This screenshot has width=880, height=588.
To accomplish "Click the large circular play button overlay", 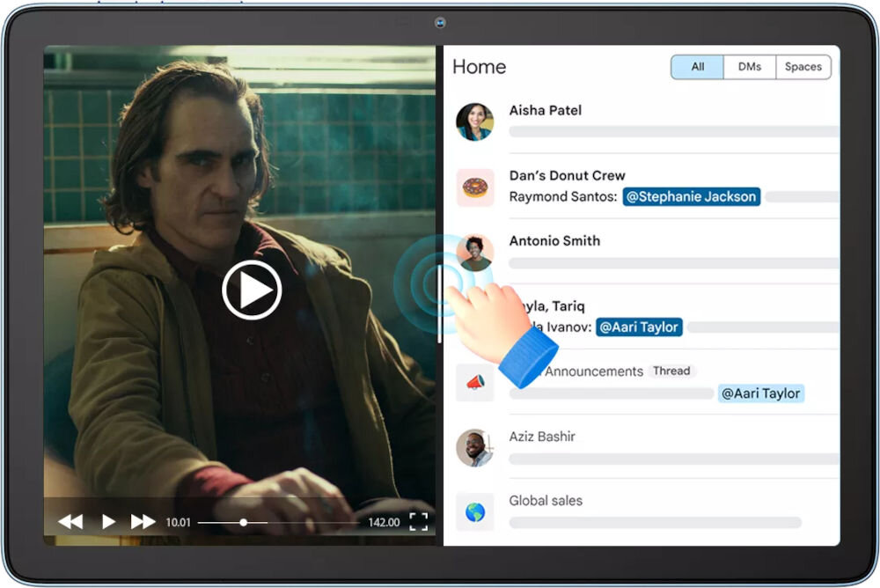I will (252, 290).
